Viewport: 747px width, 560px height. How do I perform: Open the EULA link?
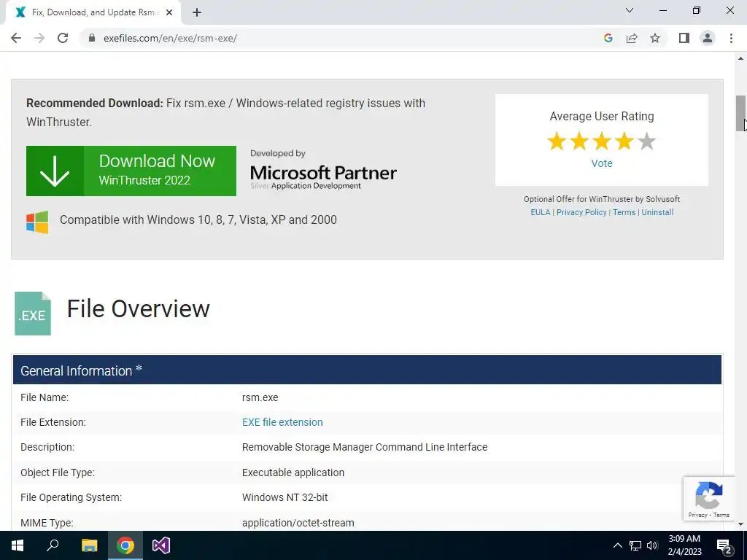point(541,212)
